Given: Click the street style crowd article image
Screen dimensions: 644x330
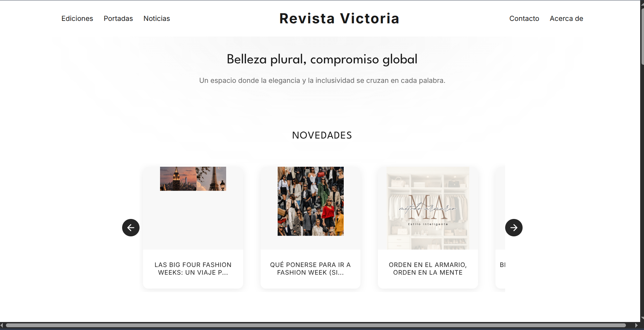Looking at the screenshot, I should coord(310,201).
